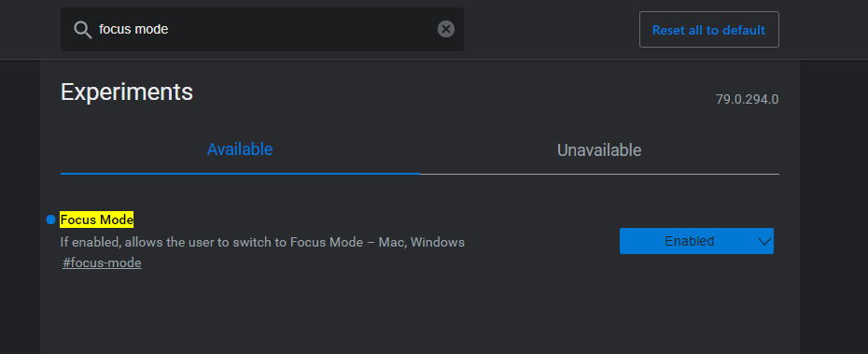Click the Experiments page heading

(x=127, y=92)
